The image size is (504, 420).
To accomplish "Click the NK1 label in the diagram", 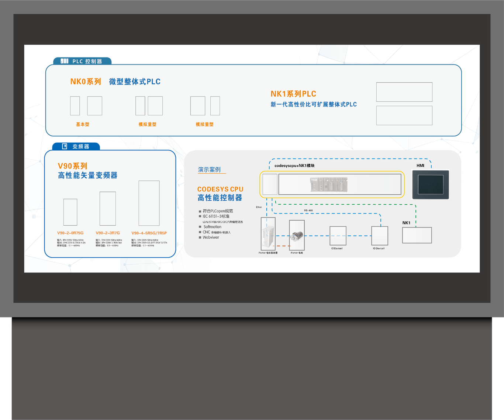I will pyautogui.click(x=406, y=223).
